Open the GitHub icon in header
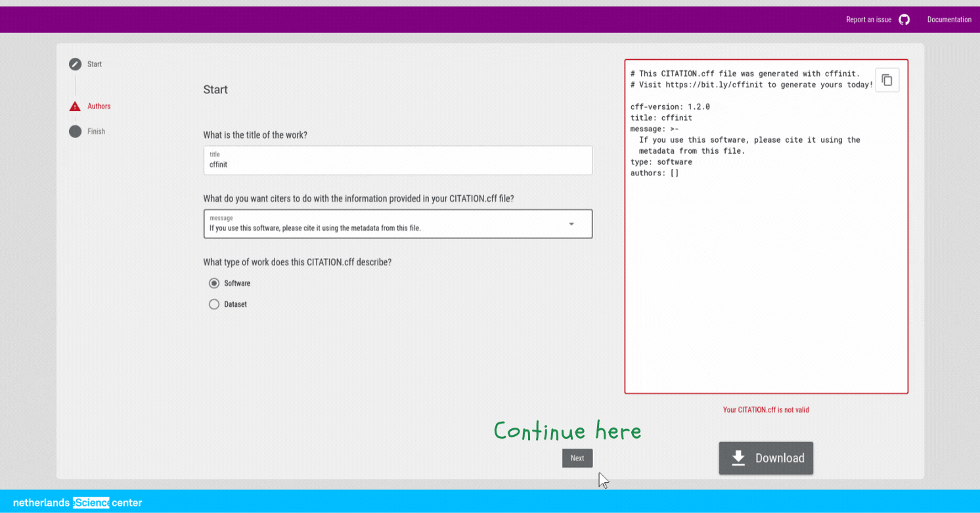 pyautogui.click(x=904, y=20)
